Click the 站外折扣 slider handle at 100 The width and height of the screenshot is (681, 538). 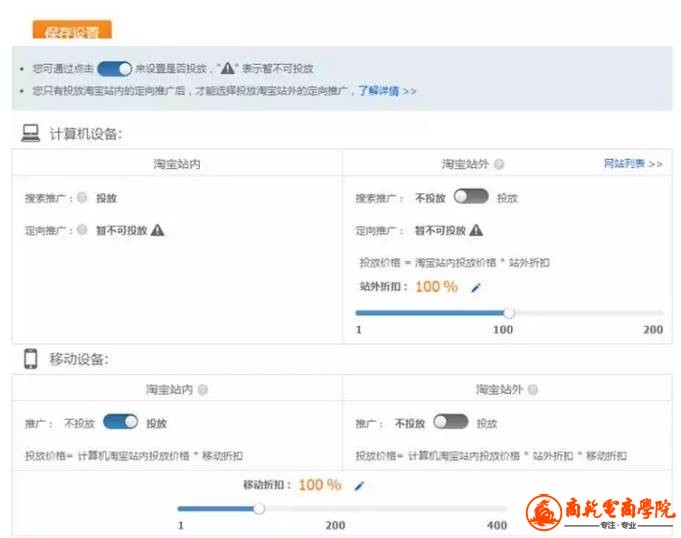click(x=509, y=313)
